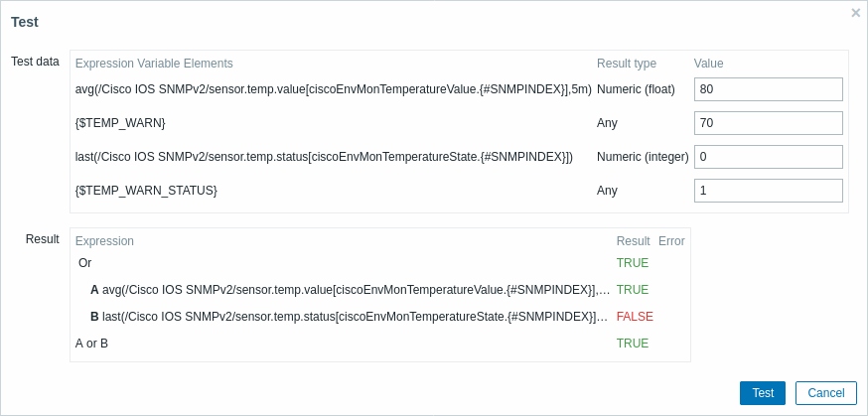Click the Value column header

coord(708,64)
